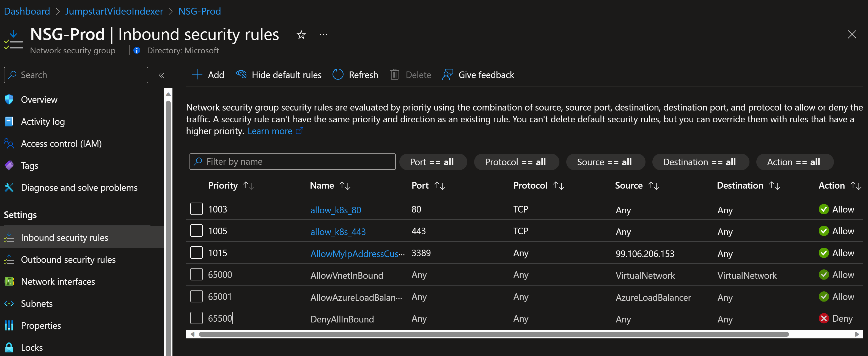The width and height of the screenshot is (868, 356).
Task: Collapse the sidebar with double chevron
Action: [x=161, y=75]
